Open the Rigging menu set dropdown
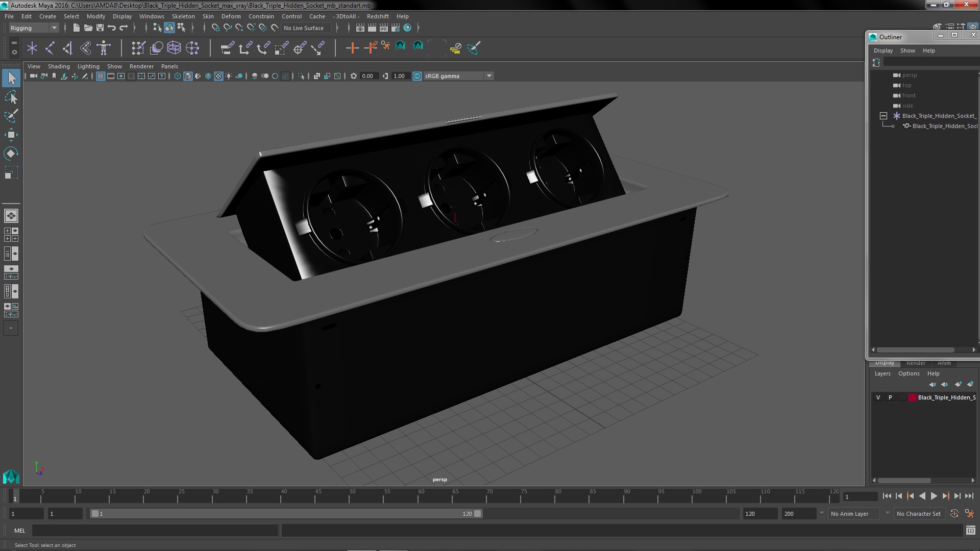 [34, 28]
